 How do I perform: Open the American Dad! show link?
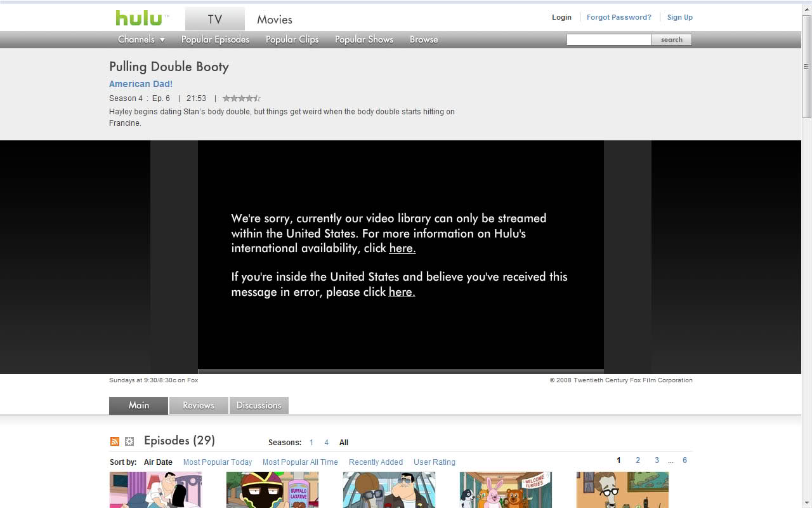point(141,84)
